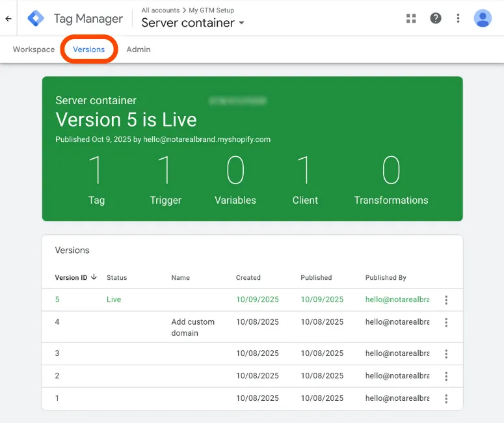The width and height of the screenshot is (504, 423).
Task: Toggle sort arrow beside Version ID
Action: coord(94,277)
